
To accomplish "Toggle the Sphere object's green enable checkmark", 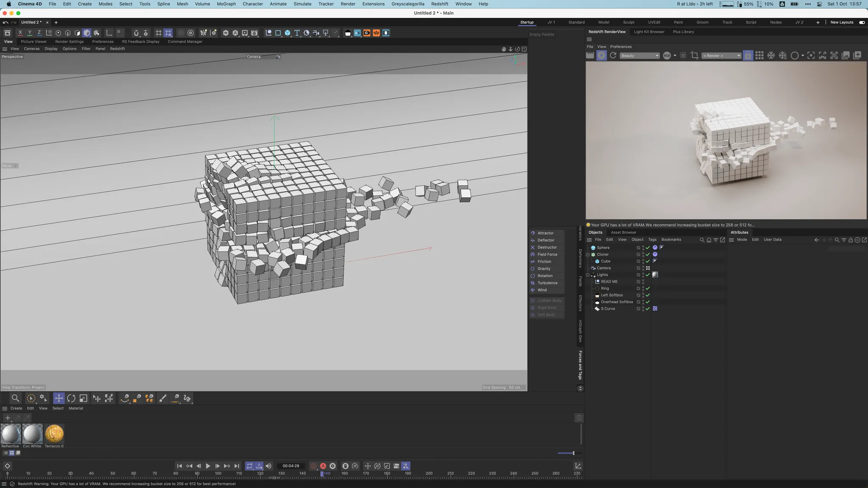I will (x=648, y=248).
